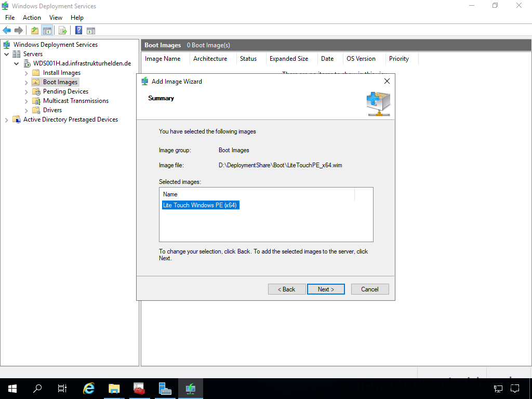This screenshot has width=532, height=399.
Task: Click the grey Forward arrow in the toolbar
Action: click(x=19, y=31)
